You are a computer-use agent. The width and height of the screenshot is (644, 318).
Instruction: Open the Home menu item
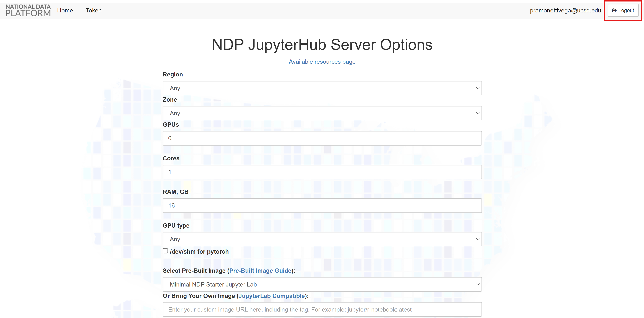click(x=65, y=11)
